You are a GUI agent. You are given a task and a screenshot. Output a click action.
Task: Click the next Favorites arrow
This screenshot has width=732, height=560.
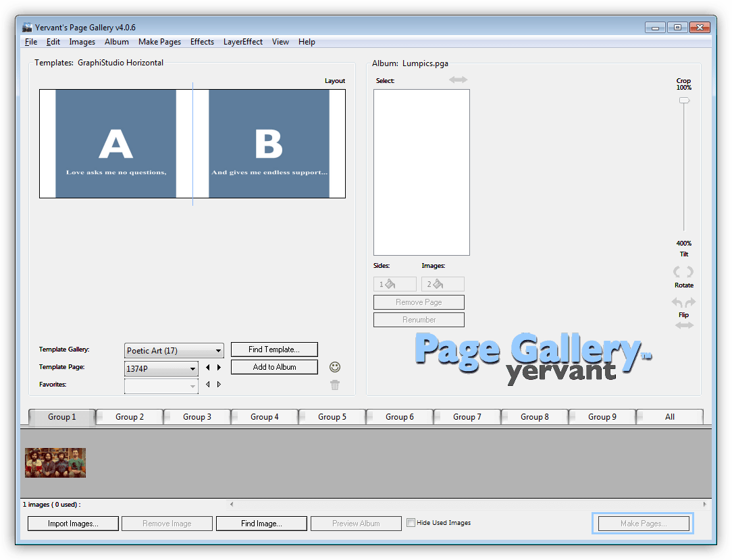pyautogui.click(x=219, y=384)
